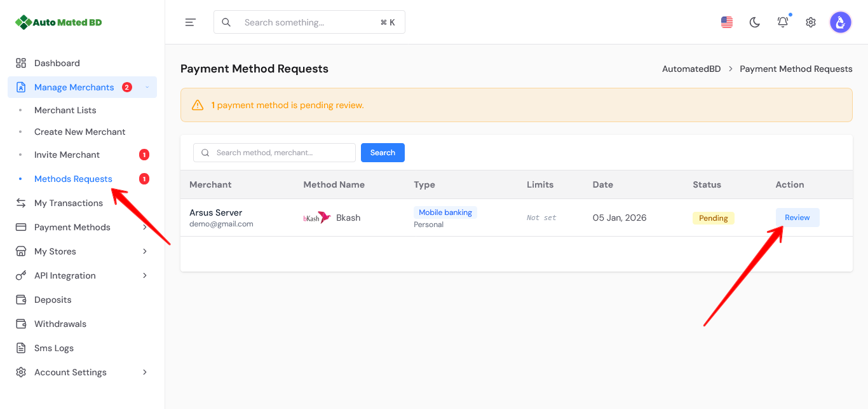Expand Account Settings in the sidebar
868x409 pixels.
coord(69,371)
